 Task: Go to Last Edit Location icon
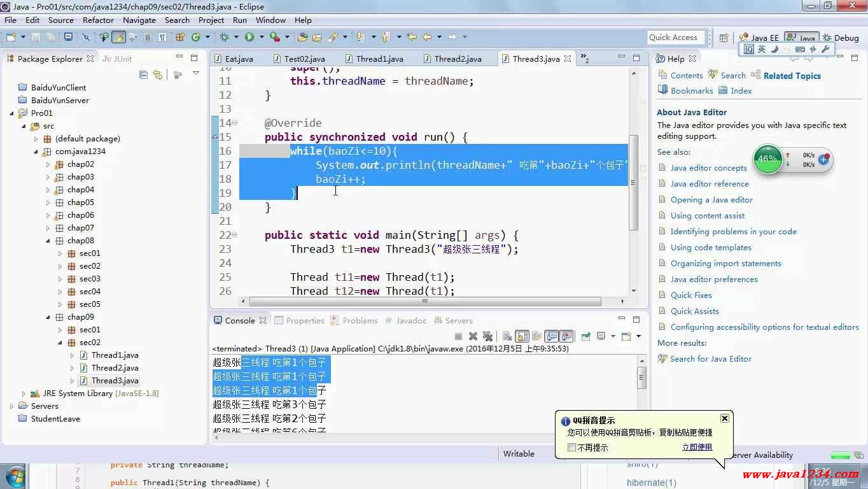pos(412,37)
